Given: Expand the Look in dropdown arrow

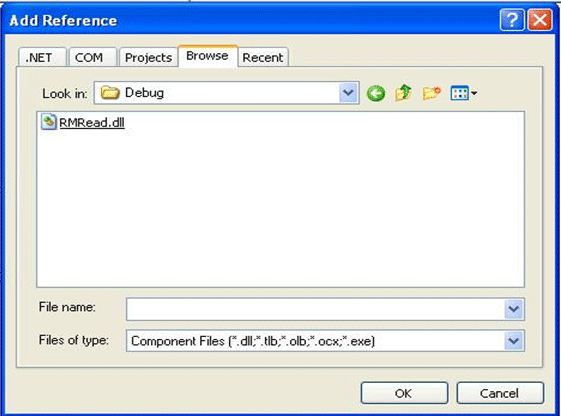Looking at the screenshot, I should 348,93.
